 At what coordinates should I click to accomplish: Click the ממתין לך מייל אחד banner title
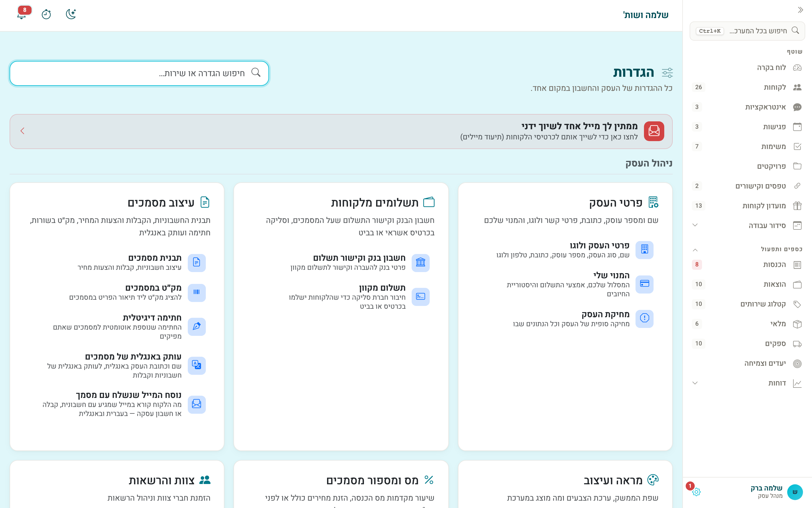(579, 126)
